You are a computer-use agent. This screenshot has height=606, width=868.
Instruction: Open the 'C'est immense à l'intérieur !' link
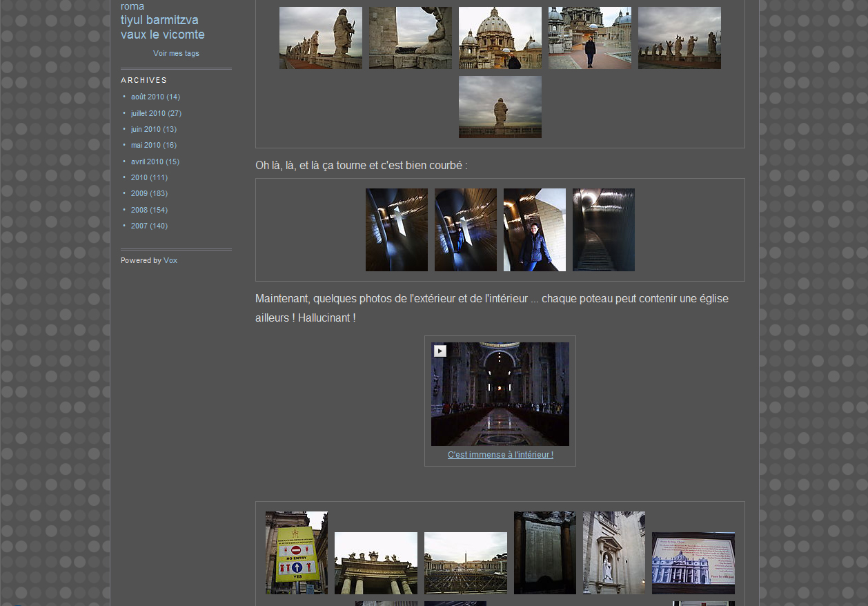tap(500, 455)
